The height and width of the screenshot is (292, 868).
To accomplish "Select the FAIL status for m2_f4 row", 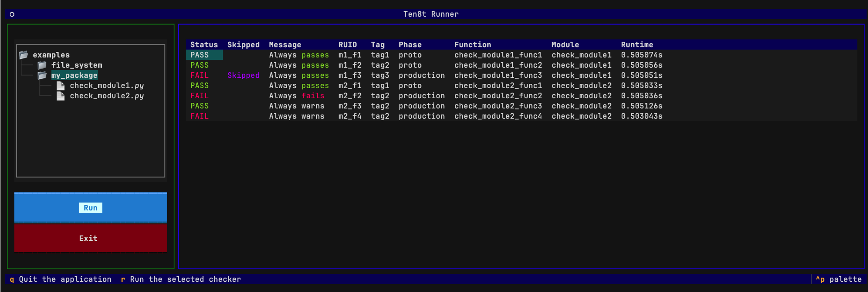I will tap(200, 116).
